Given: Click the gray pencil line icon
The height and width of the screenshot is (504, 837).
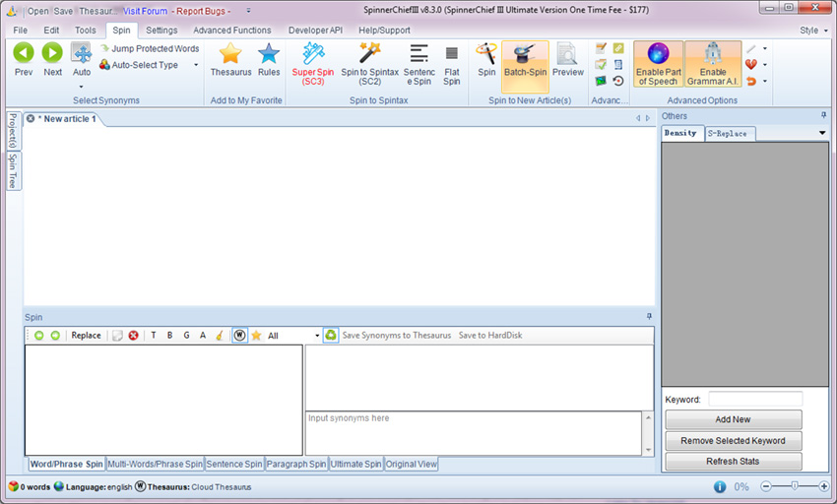Looking at the screenshot, I should pos(751,48).
